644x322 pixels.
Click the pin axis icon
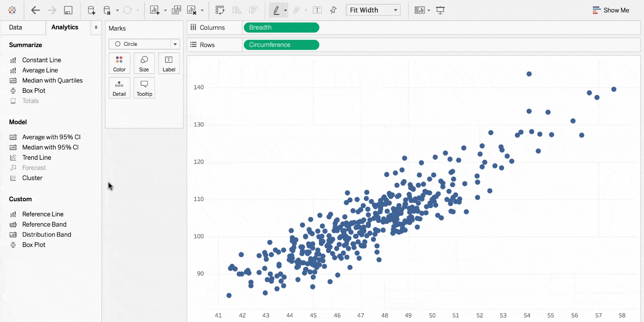pyautogui.click(x=333, y=10)
